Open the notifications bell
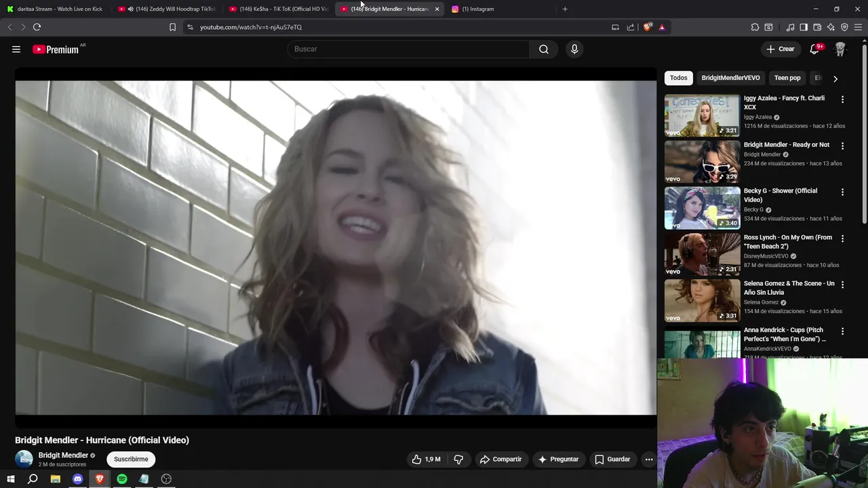Viewport: 868px width, 488px height. coord(814,49)
